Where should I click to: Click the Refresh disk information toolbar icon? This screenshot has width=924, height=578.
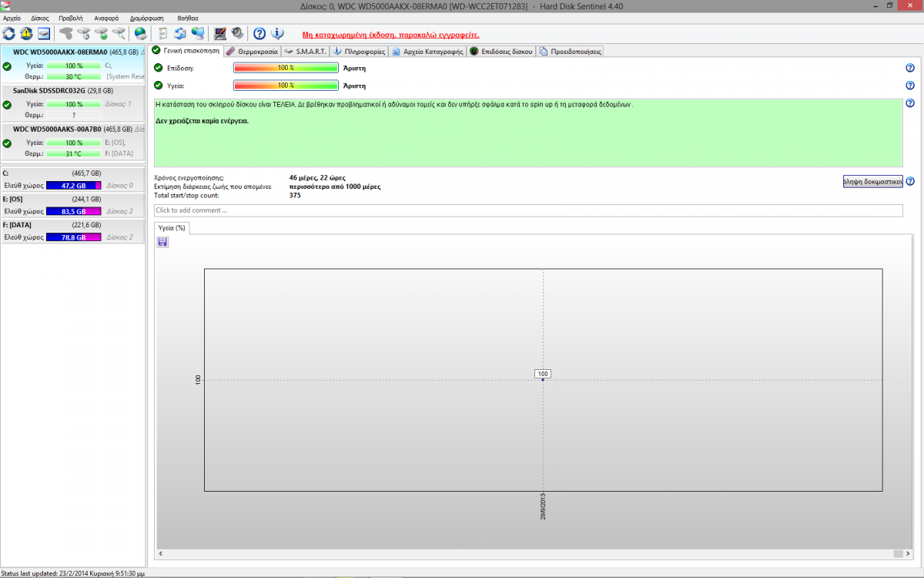tap(9, 33)
